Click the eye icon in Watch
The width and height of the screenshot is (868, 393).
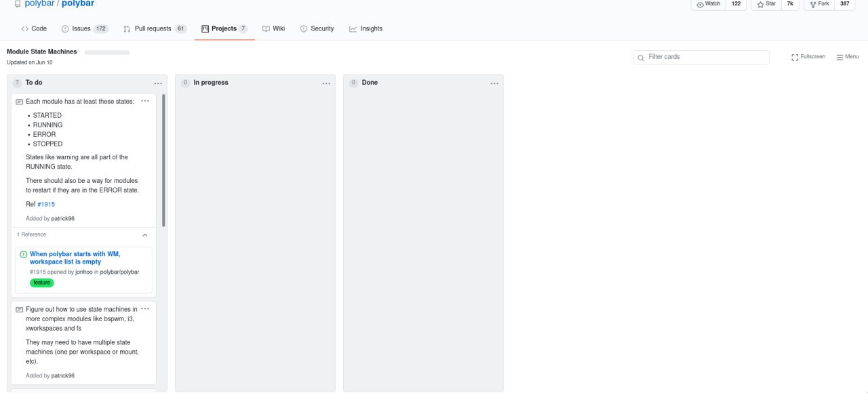pyautogui.click(x=700, y=4)
